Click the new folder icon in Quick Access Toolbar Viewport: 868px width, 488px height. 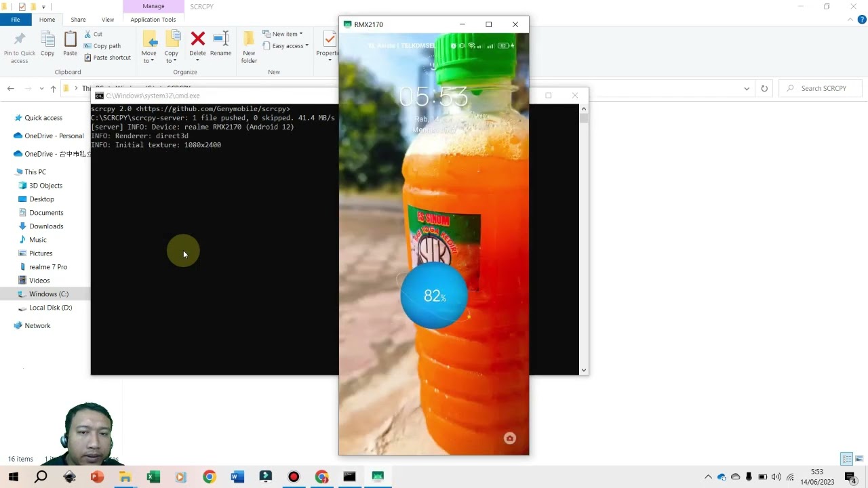[x=33, y=6]
